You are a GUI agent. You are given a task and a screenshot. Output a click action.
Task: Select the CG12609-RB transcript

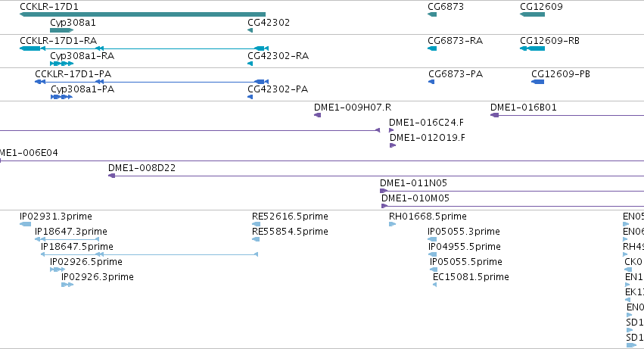(532, 48)
